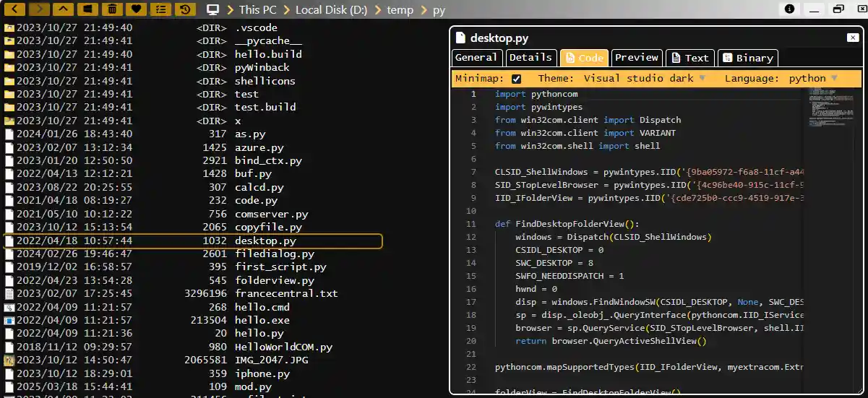Switch to the Details tab

click(530, 58)
